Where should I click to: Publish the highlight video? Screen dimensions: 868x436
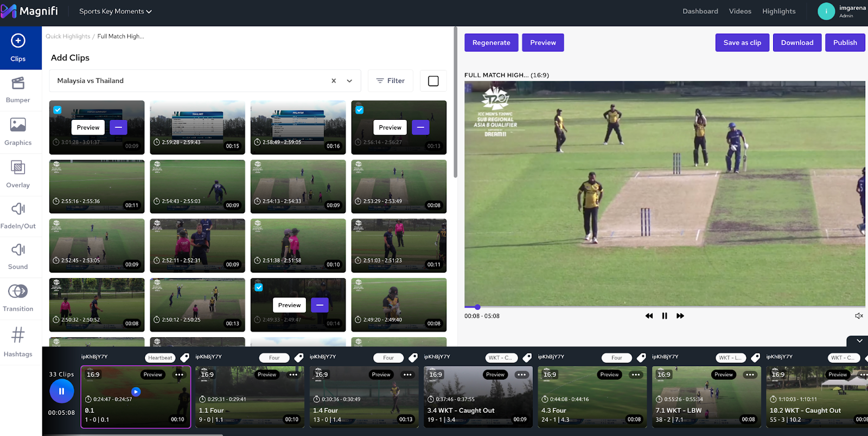(845, 43)
